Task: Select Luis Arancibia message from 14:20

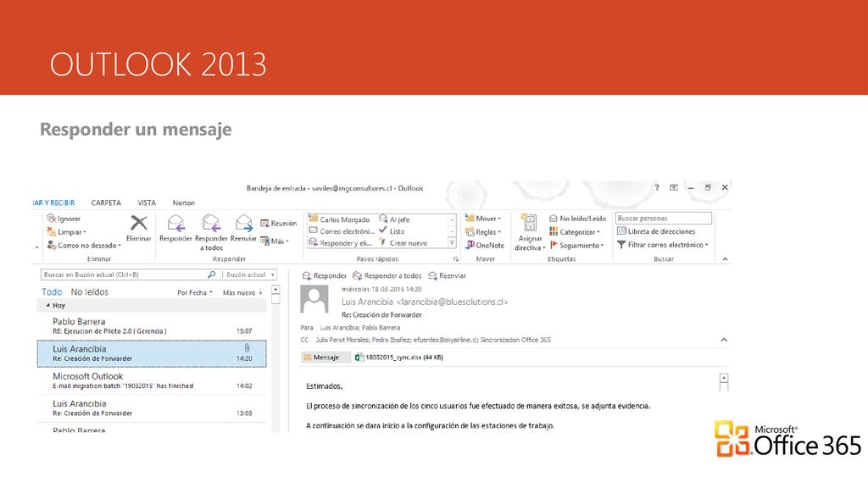Action: click(x=152, y=353)
